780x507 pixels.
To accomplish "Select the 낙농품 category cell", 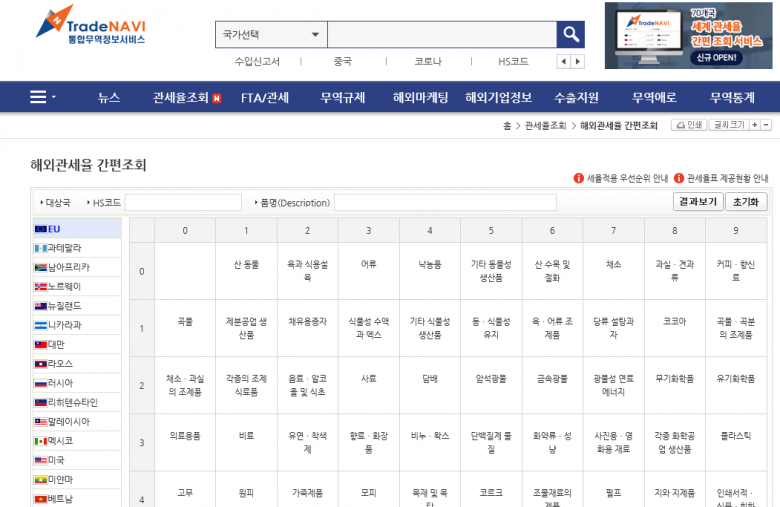I will click(430, 271).
